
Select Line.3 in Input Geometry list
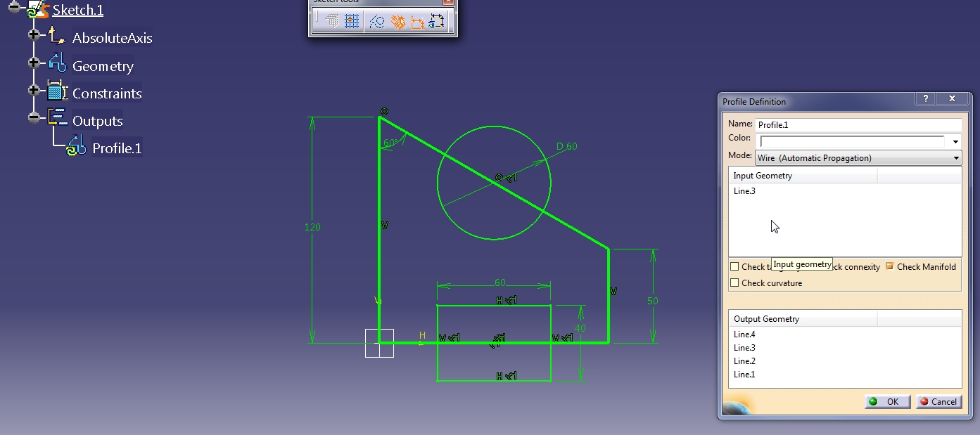pyautogui.click(x=744, y=191)
